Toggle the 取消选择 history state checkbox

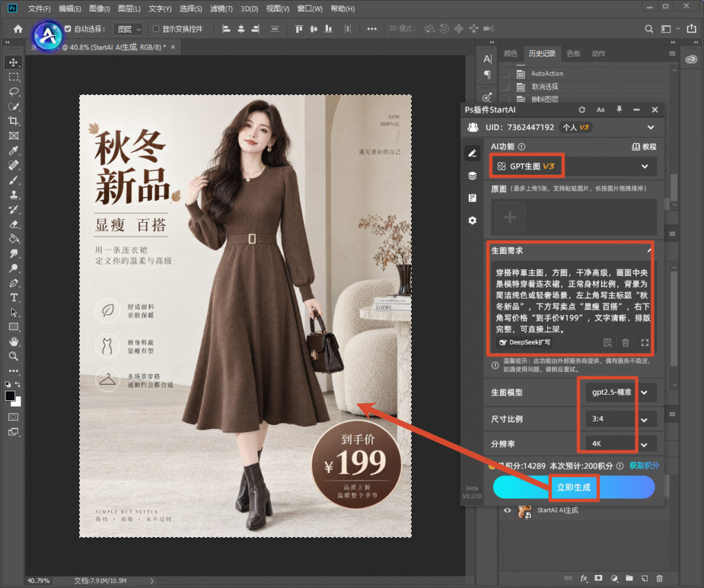[x=505, y=87]
